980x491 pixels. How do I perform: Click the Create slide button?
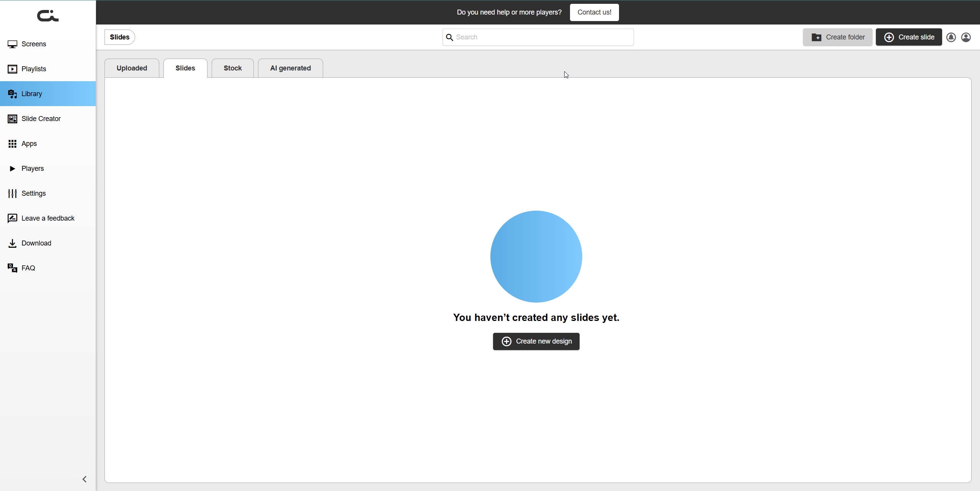tap(908, 37)
